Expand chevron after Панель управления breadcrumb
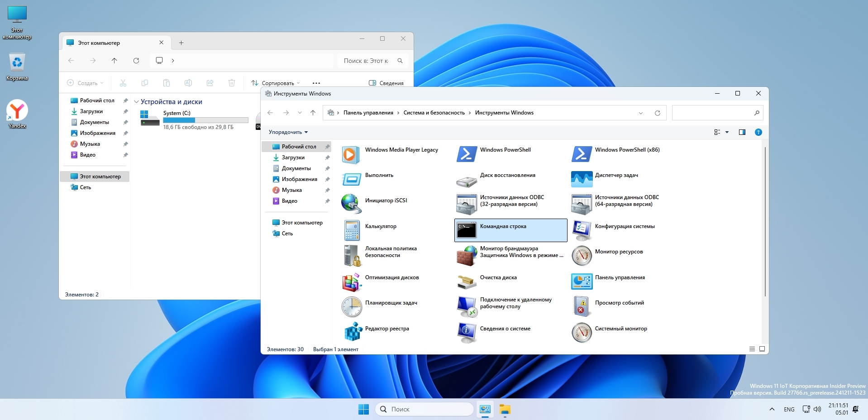Screen dimensions: 868x420 click(398, 113)
